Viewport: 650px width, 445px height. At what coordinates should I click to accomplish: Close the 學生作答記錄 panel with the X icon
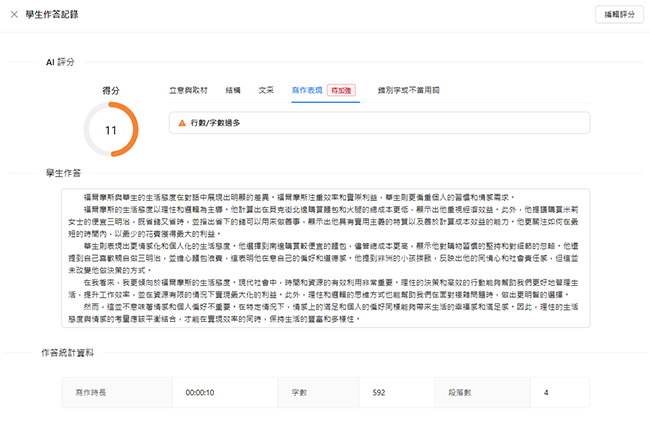(x=12, y=15)
